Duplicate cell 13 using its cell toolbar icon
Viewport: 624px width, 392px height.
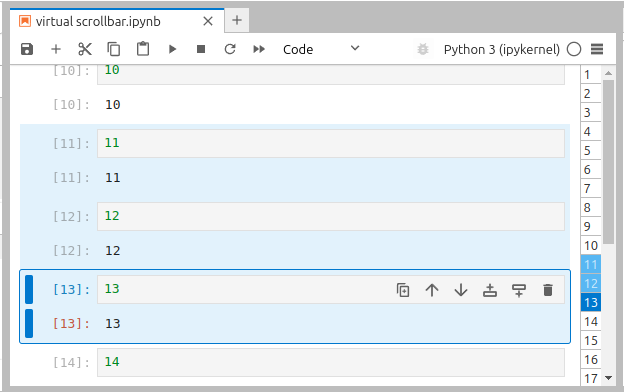point(403,290)
